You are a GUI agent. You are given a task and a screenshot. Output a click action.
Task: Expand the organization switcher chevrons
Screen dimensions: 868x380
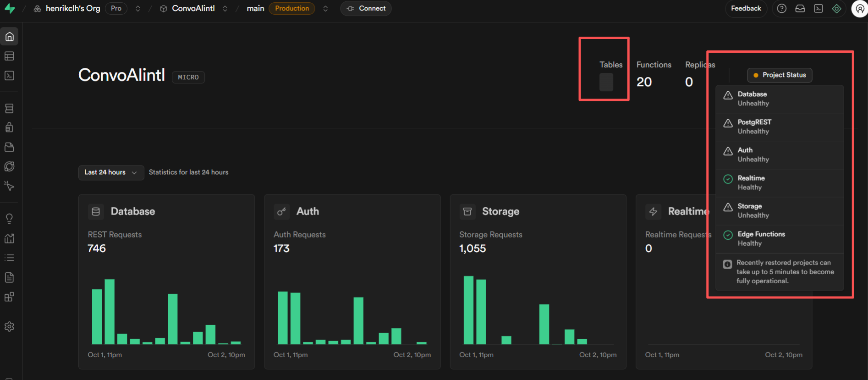(138, 9)
